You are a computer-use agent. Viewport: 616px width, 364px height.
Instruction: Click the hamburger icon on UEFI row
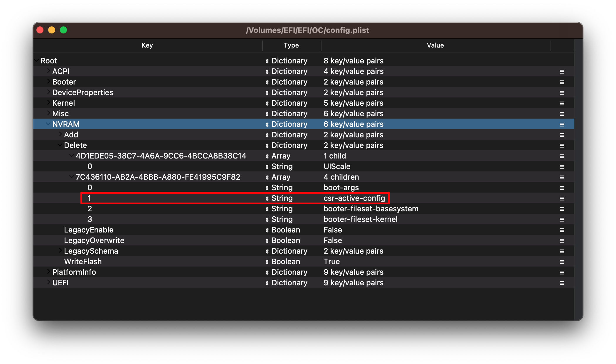[562, 283]
